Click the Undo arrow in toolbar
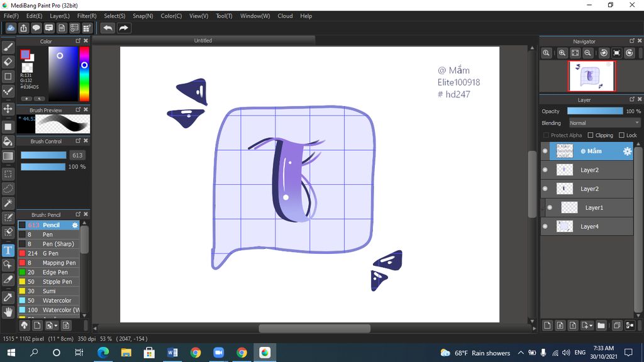 pos(108,28)
